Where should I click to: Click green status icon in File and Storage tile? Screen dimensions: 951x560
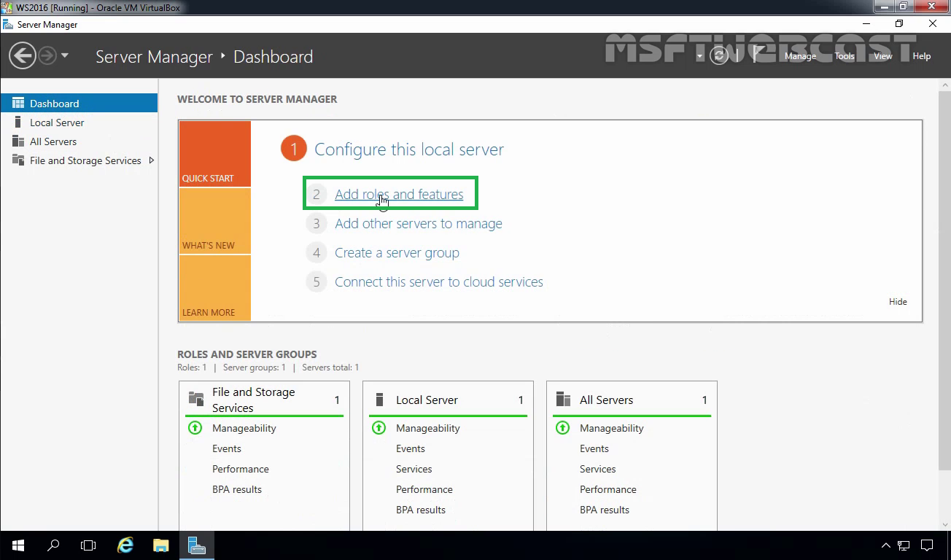click(195, 428)
